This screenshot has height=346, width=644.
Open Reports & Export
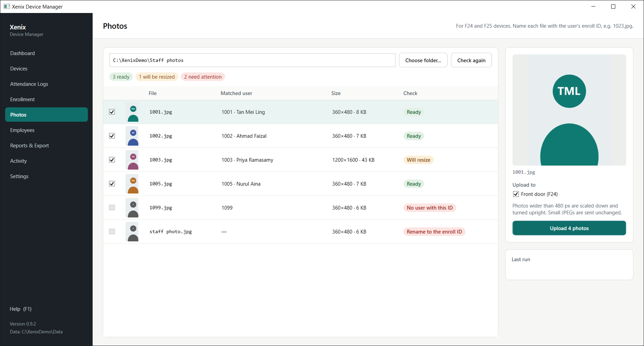coord(46,146)
